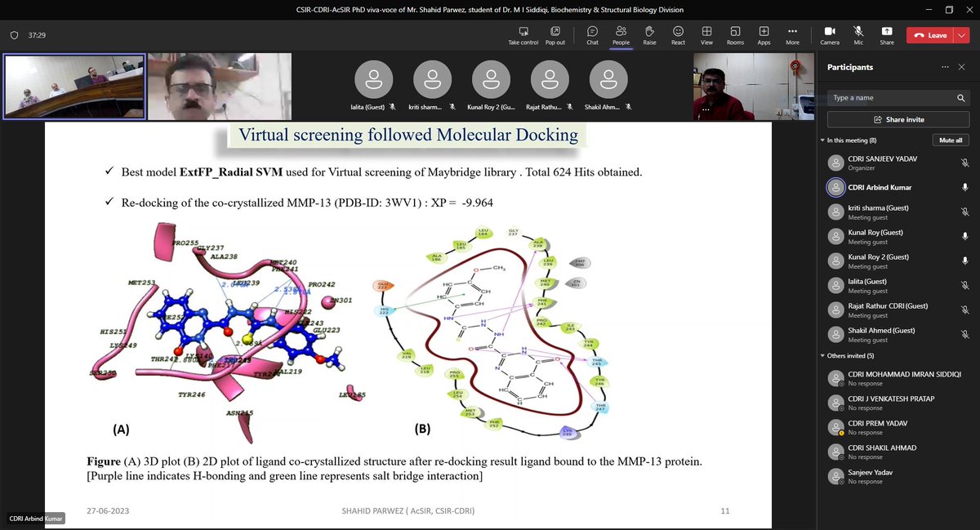This screenshot has width=980, height=530.
Task: Click the Type a name search field
Action: click(x=890, y=97)
